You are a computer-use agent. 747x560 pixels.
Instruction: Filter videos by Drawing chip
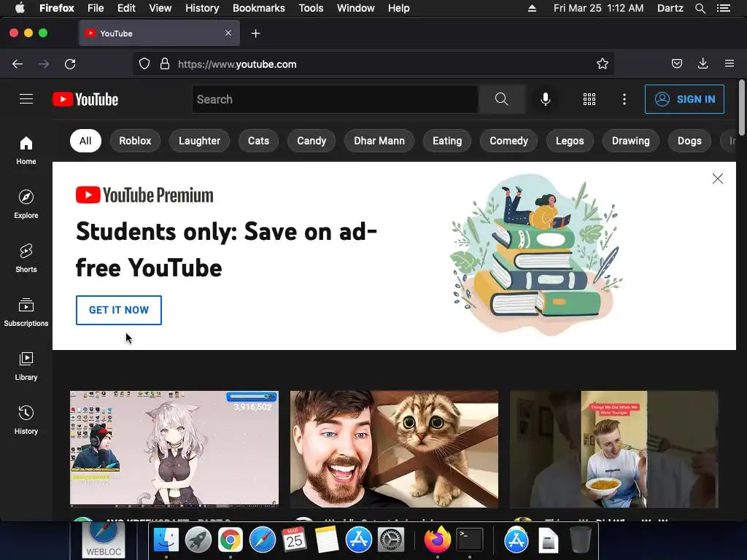tap(631, 141)
